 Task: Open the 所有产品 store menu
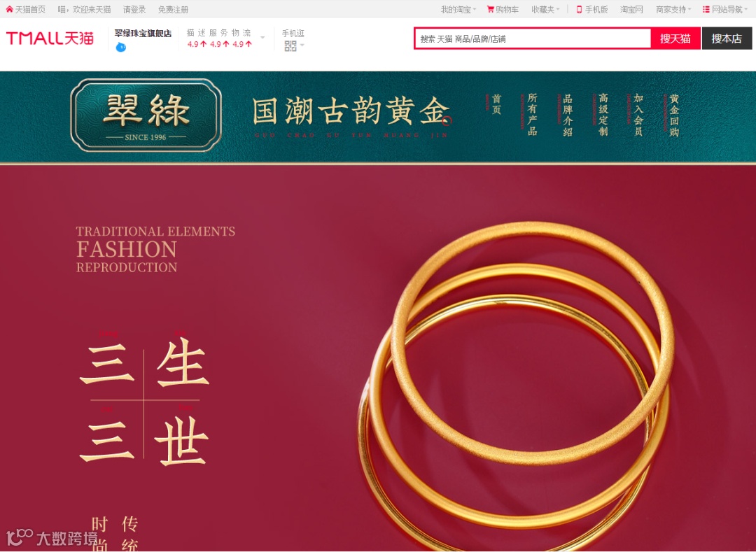pyautogui.click(x=532, y=115)
